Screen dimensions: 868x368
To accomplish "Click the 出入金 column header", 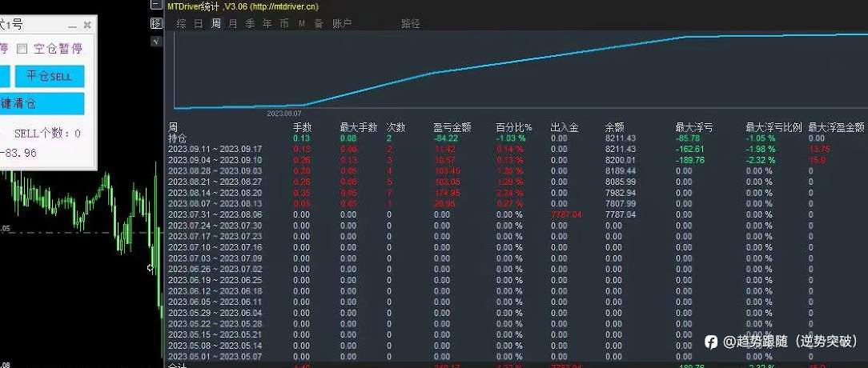I will click(x=565, y=128).
